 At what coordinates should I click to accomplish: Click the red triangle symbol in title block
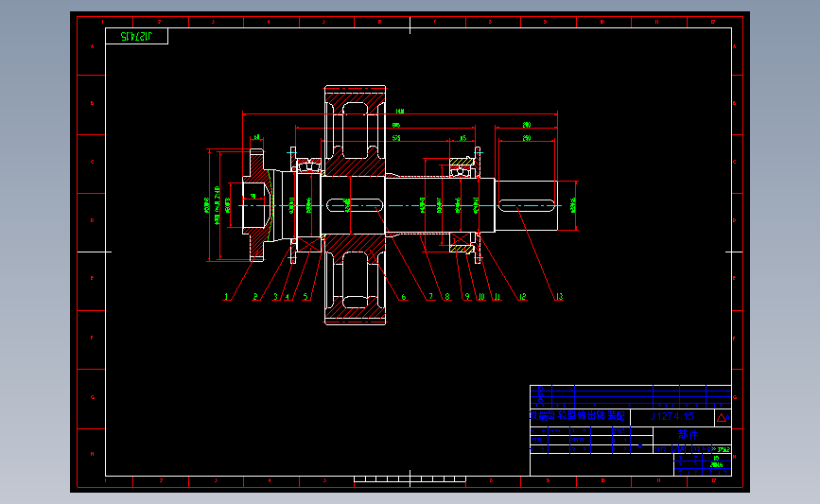pos(722,417)
